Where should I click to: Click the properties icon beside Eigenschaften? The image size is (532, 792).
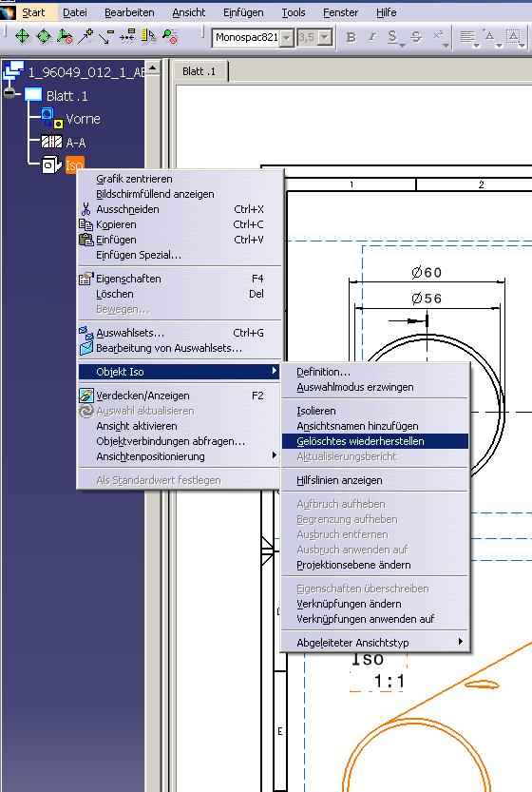click(86, 279)
